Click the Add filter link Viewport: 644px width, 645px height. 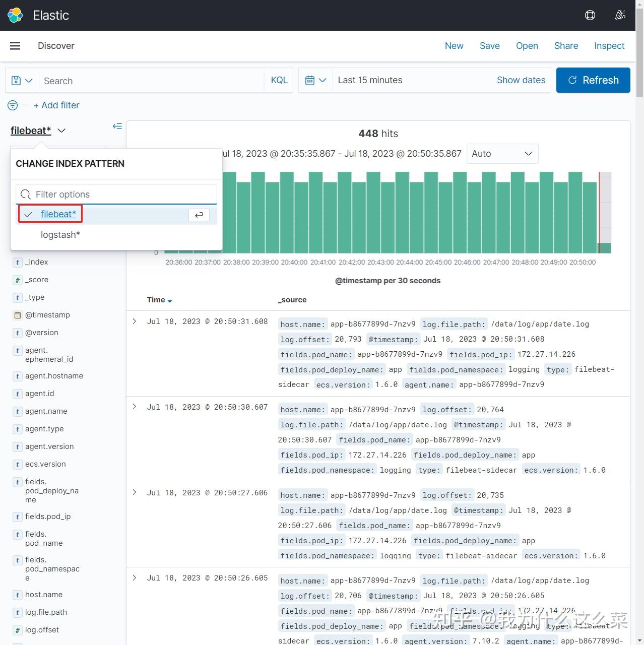(x=56, y=105)
